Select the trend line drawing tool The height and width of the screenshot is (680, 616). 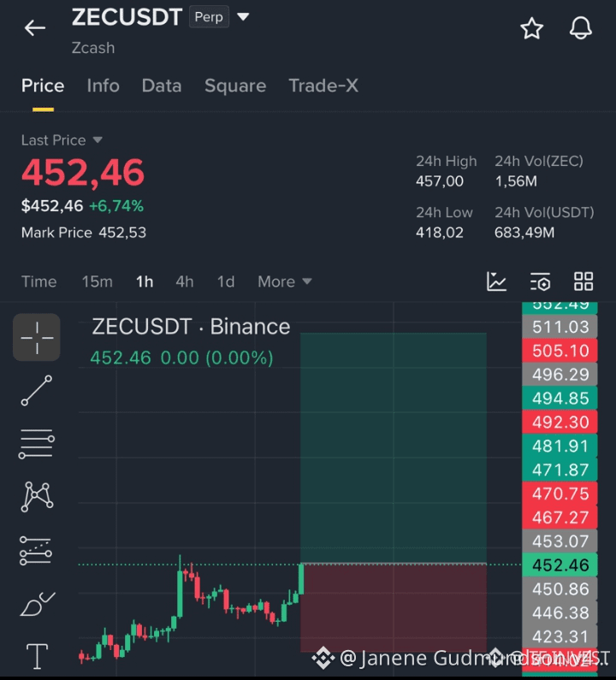tap(37, 391)
